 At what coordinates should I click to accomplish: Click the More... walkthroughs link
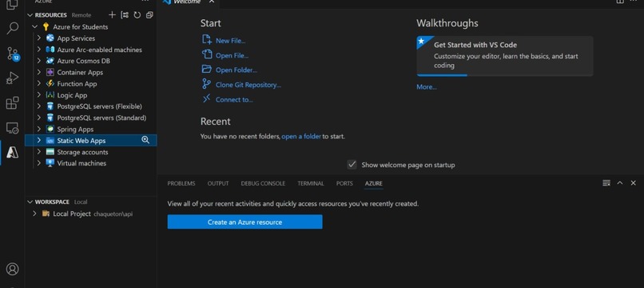coord(427,87)
